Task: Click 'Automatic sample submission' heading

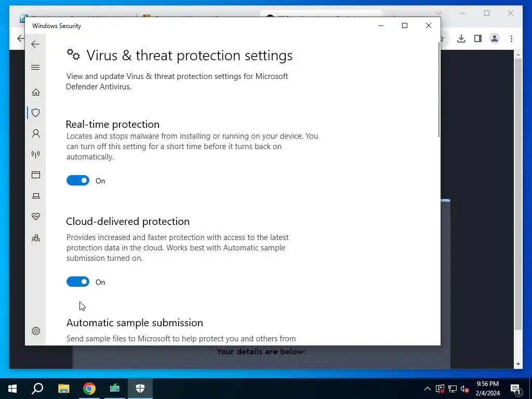Action: (x=135, y=323)
